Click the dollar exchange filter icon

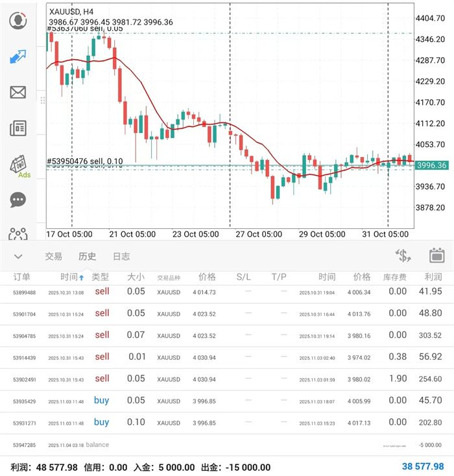[x=403, y=256]
